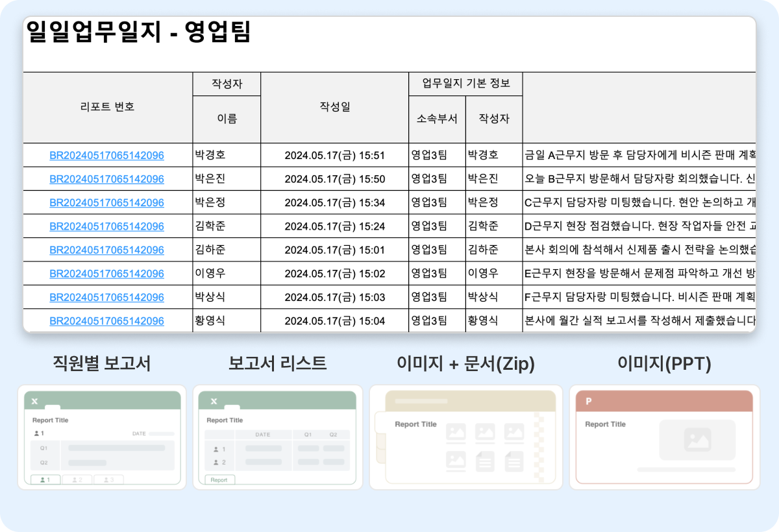The height and width of the screenshot is (532, 779).
Task: Click an image placeholder icon on the Zip thumbnail
Action: (x=456, y=431)
